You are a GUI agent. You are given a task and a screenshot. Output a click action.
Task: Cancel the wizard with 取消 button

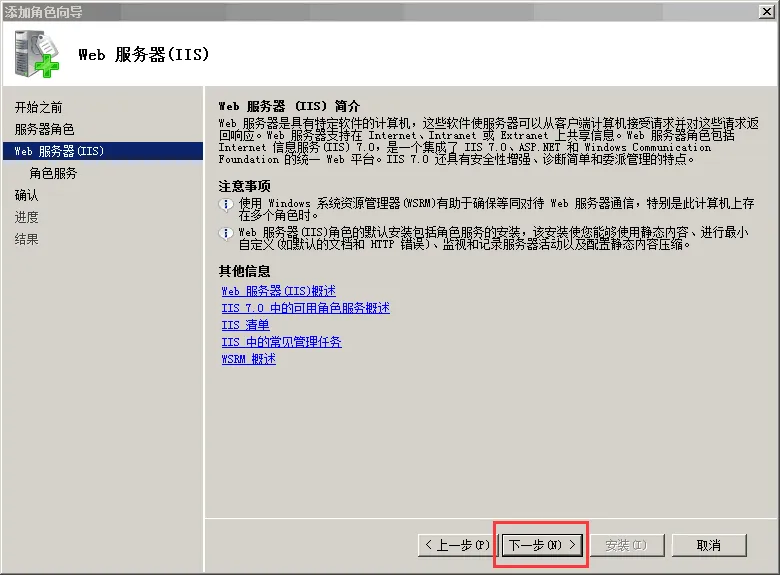tap(709, 545)
